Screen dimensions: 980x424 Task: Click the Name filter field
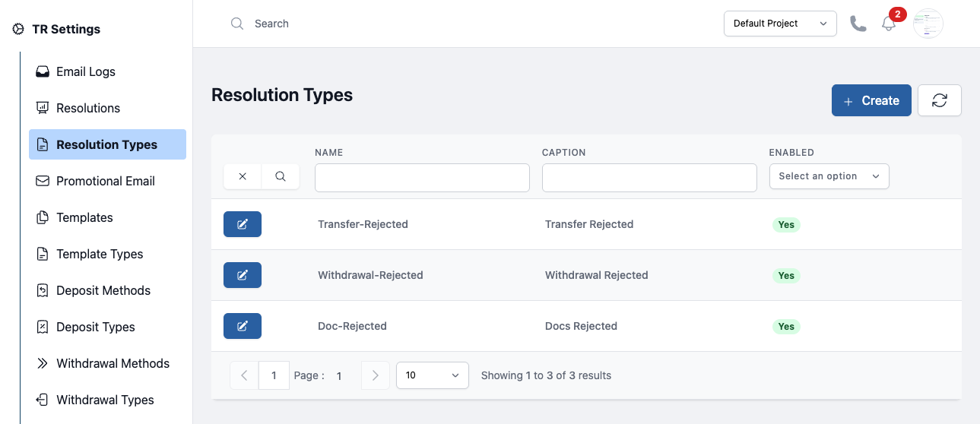pyautogui.click(x=422, y=177)
